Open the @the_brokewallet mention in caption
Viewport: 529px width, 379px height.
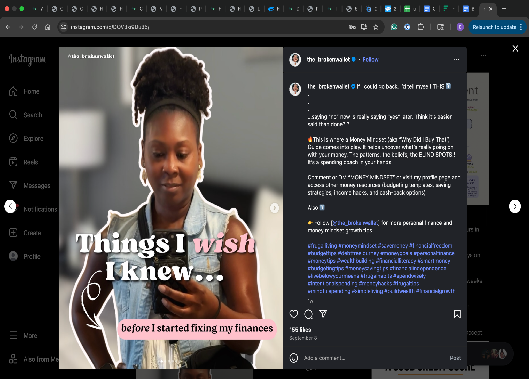coord(355,223)
